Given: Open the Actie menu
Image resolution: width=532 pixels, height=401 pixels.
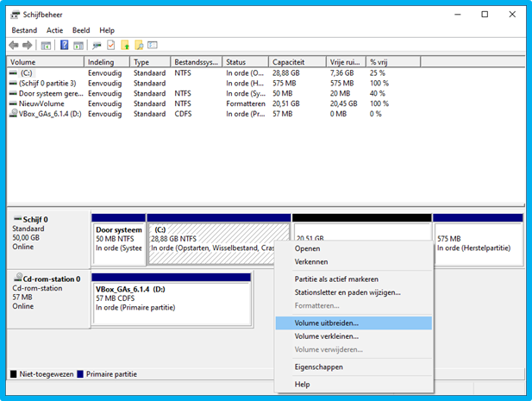Looking at the screenshot, I should coord(54,30).
